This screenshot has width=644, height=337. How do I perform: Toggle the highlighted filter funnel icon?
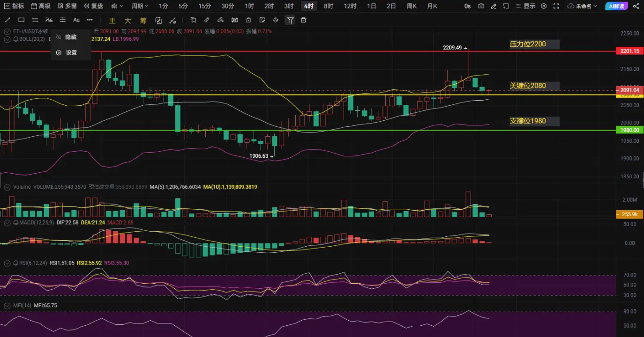pyautogui.click(x=290, y=20)
